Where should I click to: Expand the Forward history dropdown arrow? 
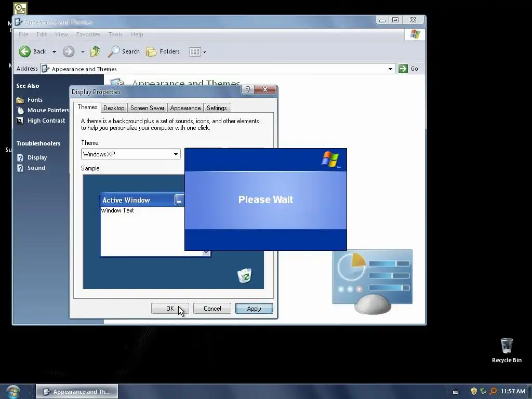point(83,52)
